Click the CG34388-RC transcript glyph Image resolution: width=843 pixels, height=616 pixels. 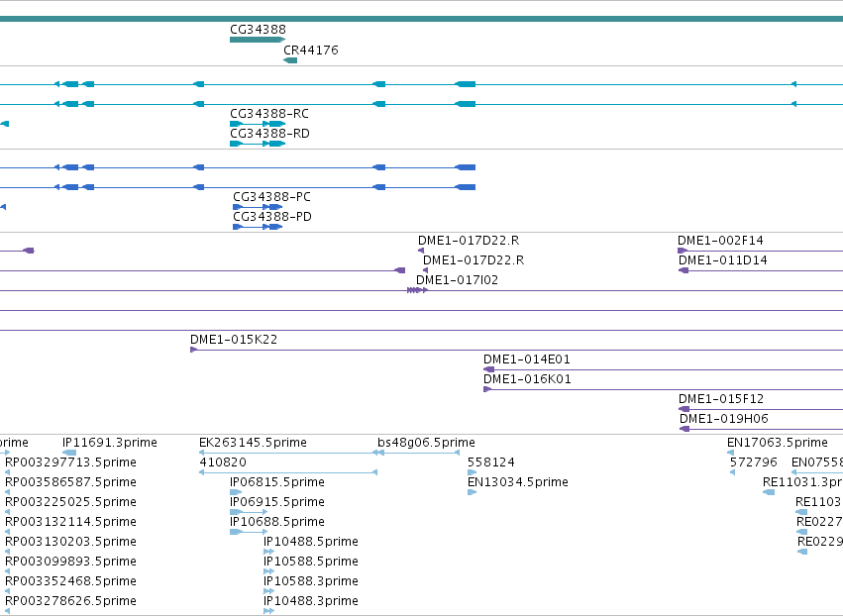[258, 124]
